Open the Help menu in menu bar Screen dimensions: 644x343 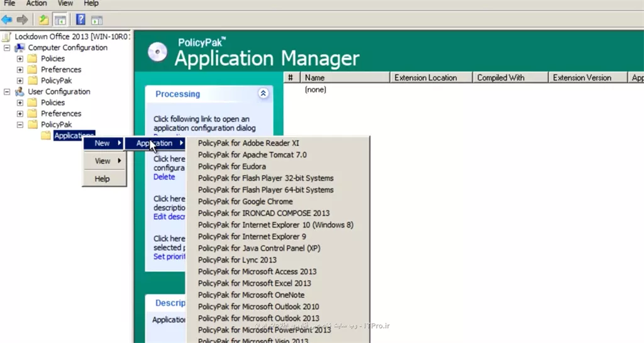[x=91, y=3]
